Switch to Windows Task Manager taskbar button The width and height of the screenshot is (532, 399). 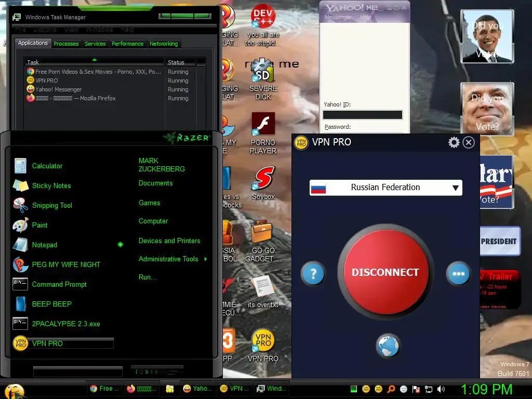click(271, 389)
